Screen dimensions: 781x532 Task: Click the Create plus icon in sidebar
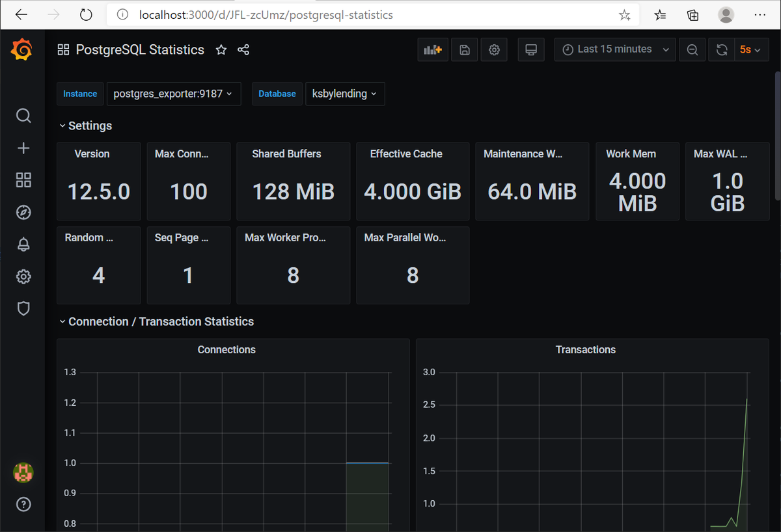click(23, 148)
